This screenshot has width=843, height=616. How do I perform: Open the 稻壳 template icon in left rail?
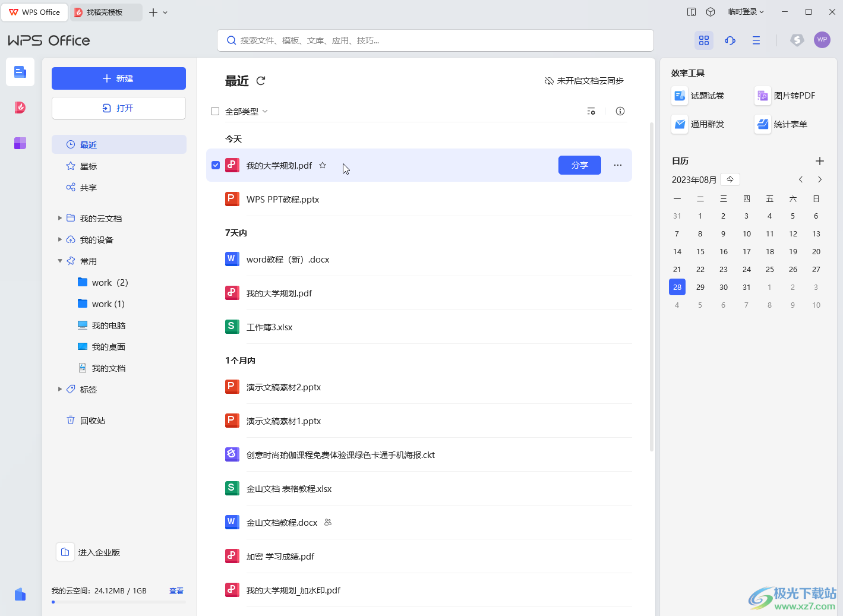point(20,108)
